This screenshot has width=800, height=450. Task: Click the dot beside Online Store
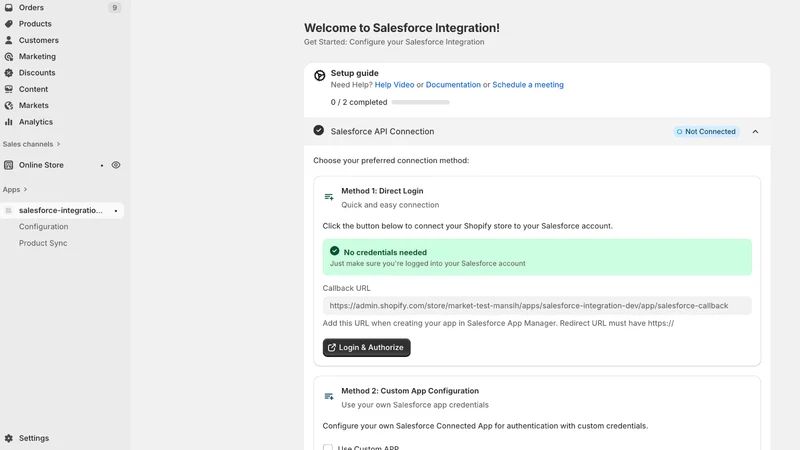click(x=102, y=165)
